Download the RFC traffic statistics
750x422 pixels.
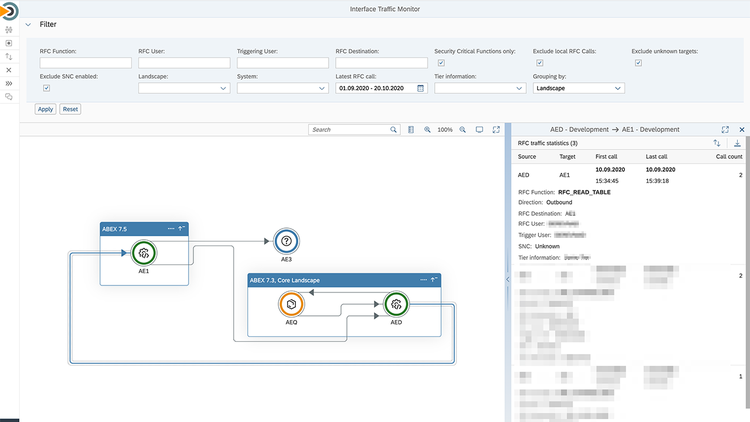coord(737,143)
